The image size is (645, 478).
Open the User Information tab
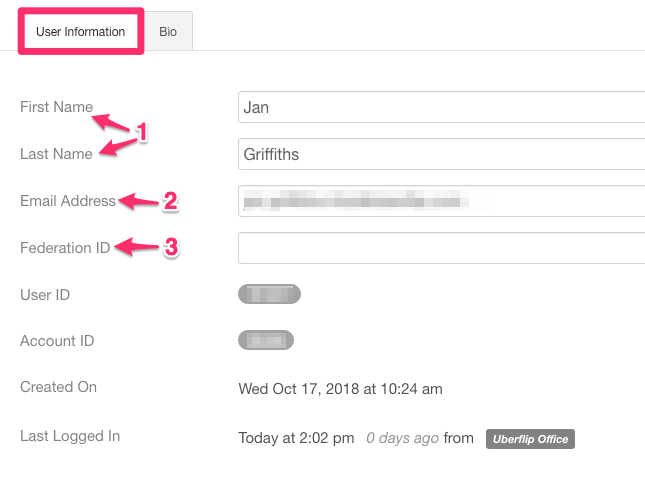(x=81, y=32)
